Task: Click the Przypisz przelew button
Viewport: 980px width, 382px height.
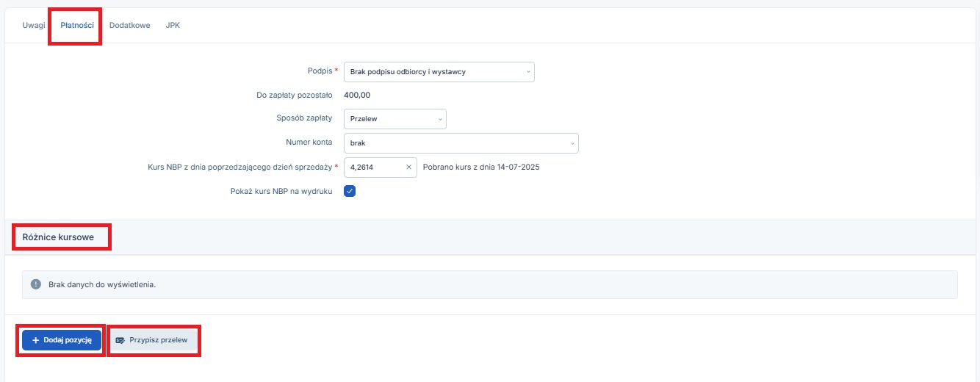Action: pyautogui.click(x=154, y=341)
